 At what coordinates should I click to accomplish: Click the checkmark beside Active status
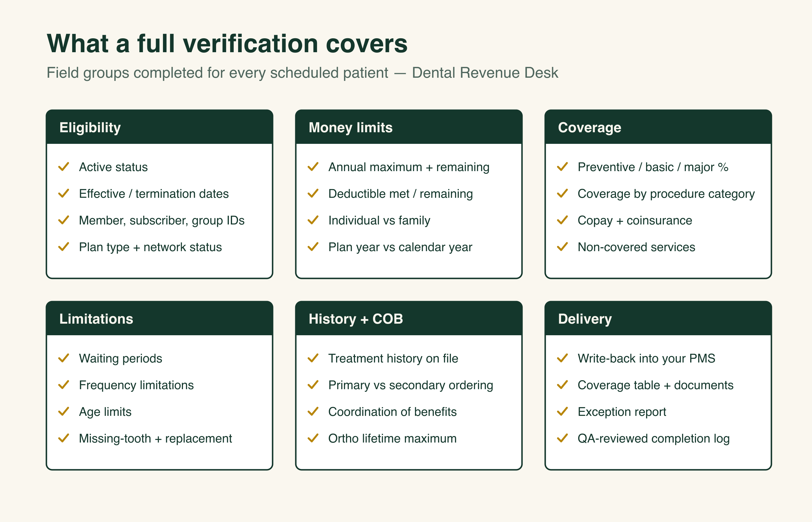(x=64, y=167)
